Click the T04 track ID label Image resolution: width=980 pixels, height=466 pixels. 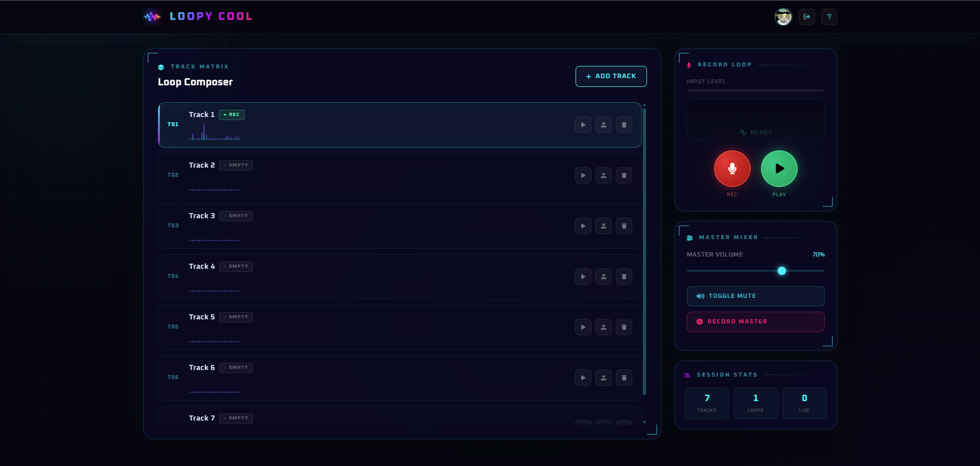coord(173,276)
